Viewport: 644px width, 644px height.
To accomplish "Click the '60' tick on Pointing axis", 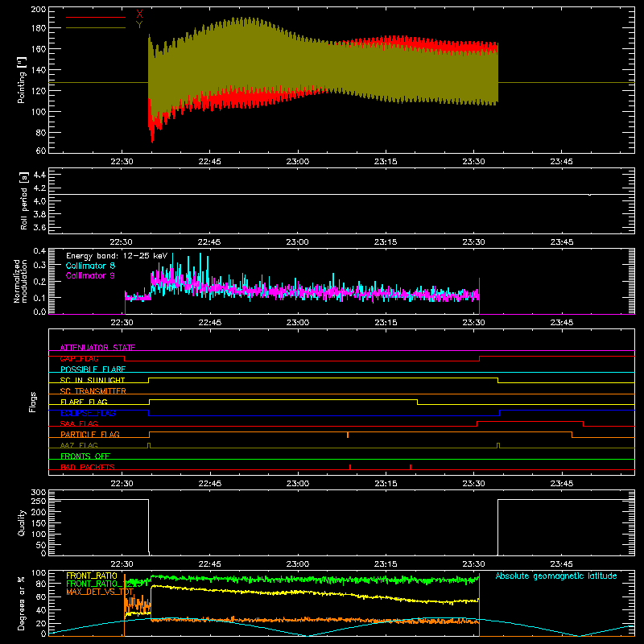I will click(41, 151).
